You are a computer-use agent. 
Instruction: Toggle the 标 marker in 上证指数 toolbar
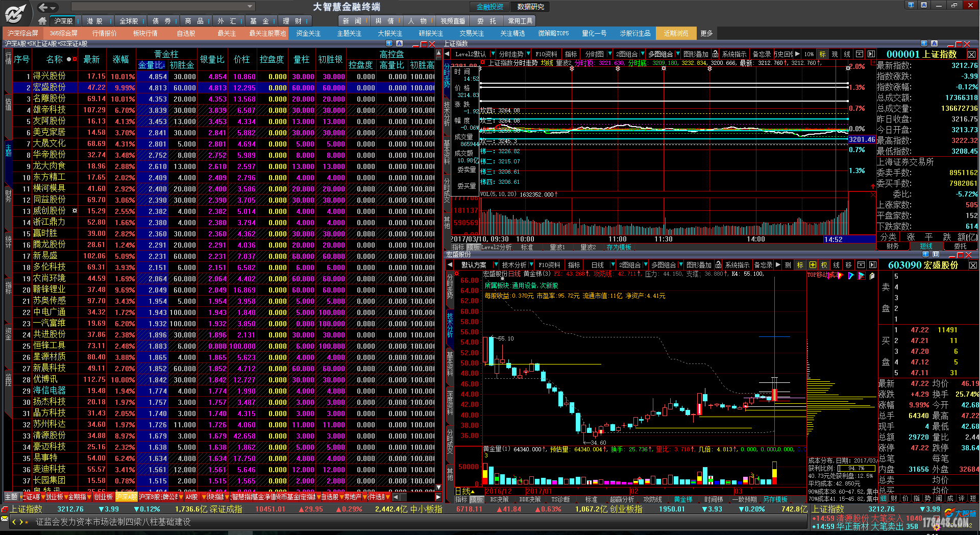coord(822,54)
